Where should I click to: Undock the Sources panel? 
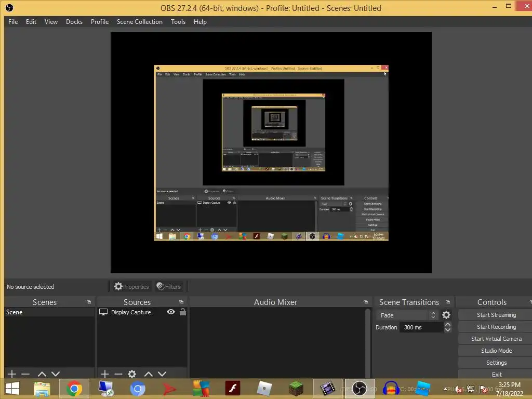[181, 302]
